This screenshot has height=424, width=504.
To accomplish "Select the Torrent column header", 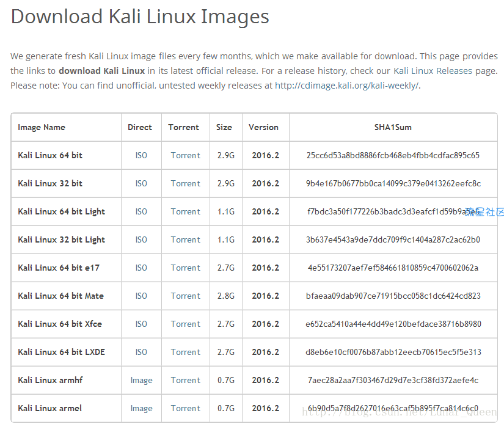I will click(183, 127).
